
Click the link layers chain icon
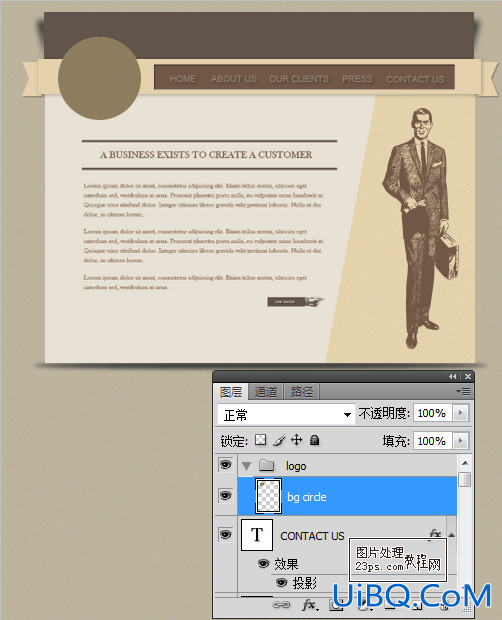(281, 605)
